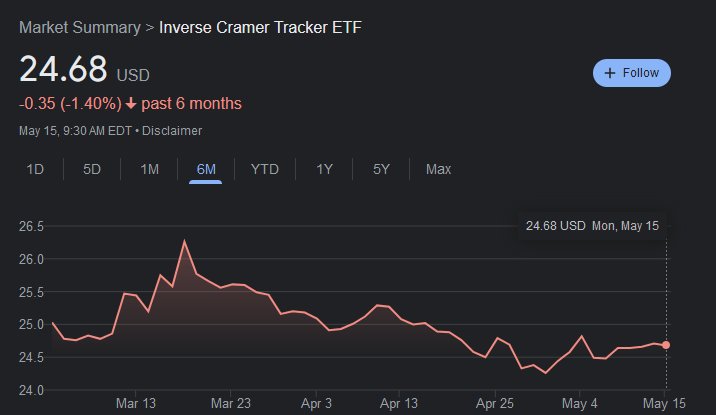Click the Mar 23 axis label
This screenshot has height=415, width=716.
[x=231, y=404]
